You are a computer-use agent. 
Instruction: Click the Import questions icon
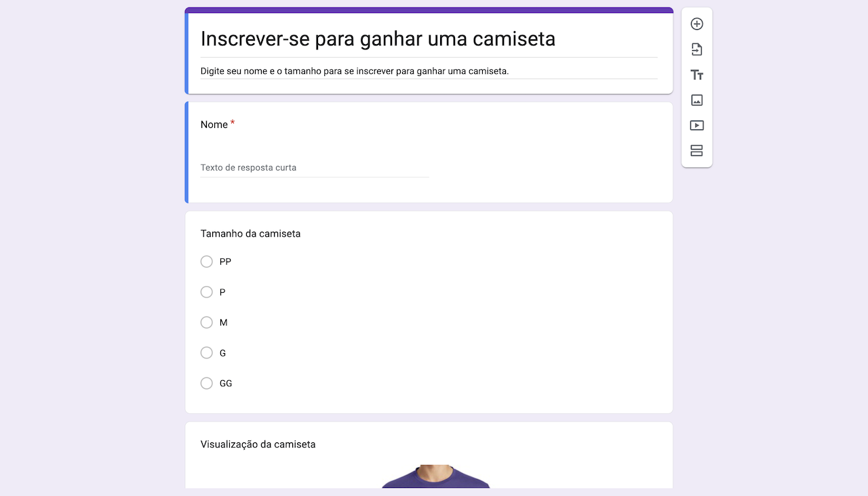(696, 49)
